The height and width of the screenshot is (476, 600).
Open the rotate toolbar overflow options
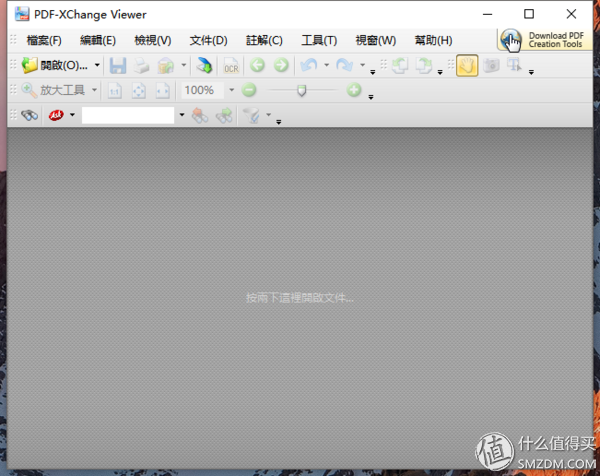pos(440,72)
